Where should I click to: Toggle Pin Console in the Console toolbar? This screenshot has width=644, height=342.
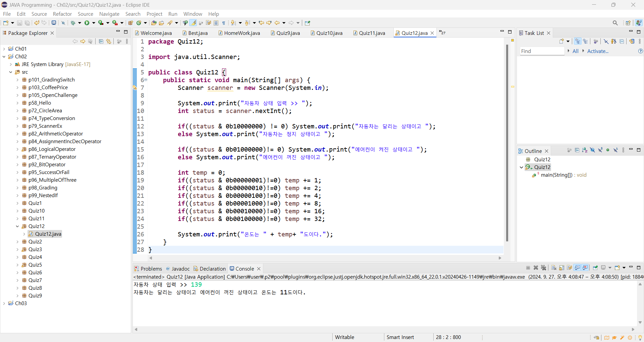[x=595, y=268]
